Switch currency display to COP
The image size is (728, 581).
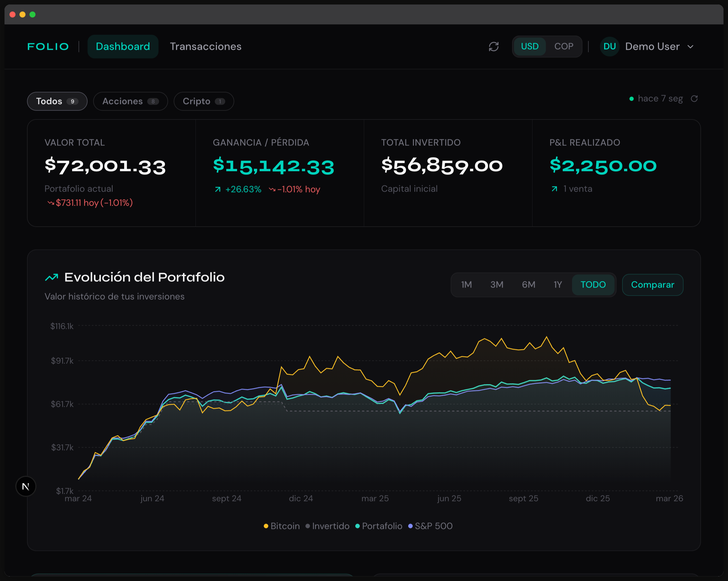click(564, 46)
